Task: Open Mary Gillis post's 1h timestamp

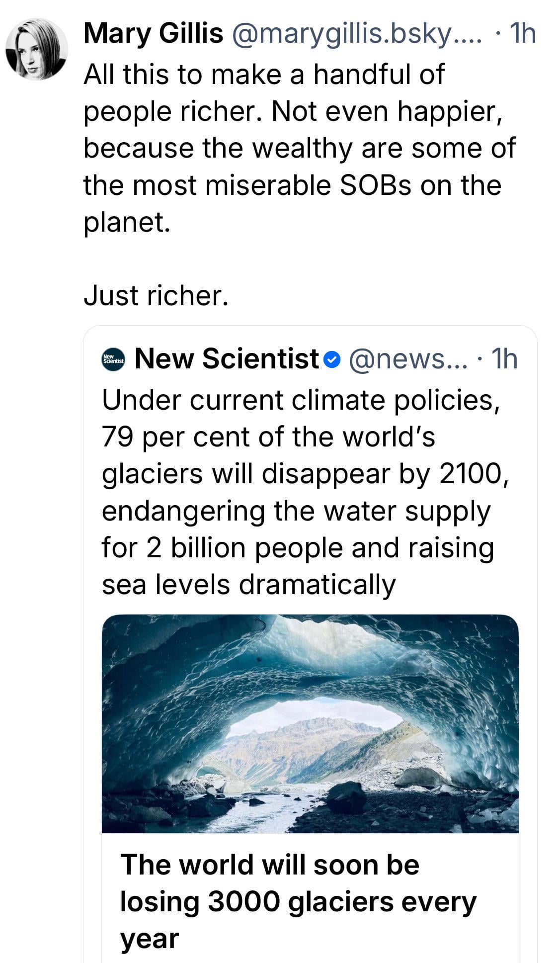Action: tap(523, 34)
